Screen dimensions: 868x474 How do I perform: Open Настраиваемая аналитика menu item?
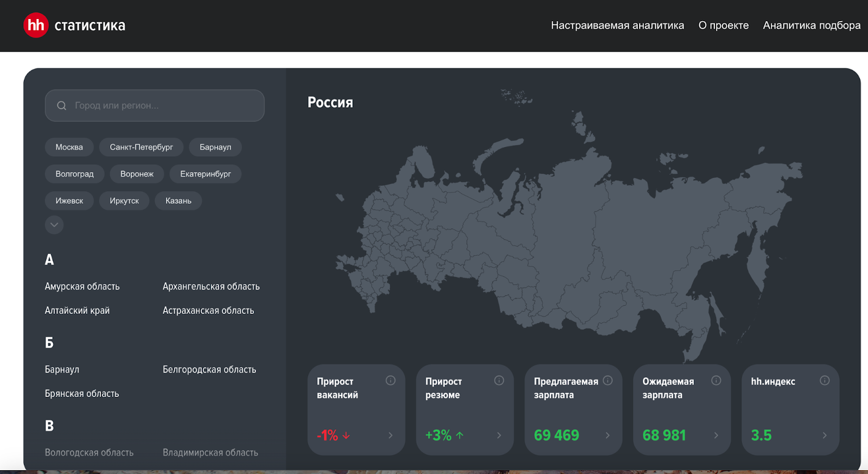(617, 26)
